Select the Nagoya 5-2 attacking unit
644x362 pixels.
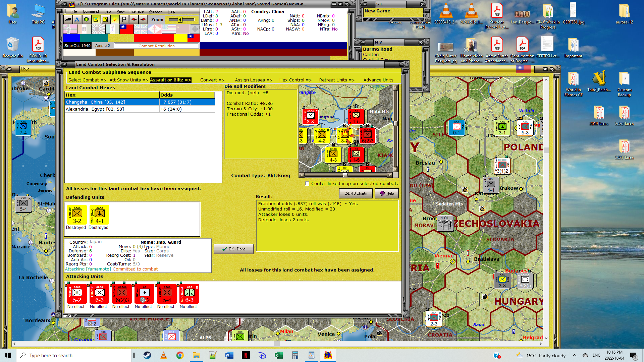pyautogui.click(x=77, y=294)
